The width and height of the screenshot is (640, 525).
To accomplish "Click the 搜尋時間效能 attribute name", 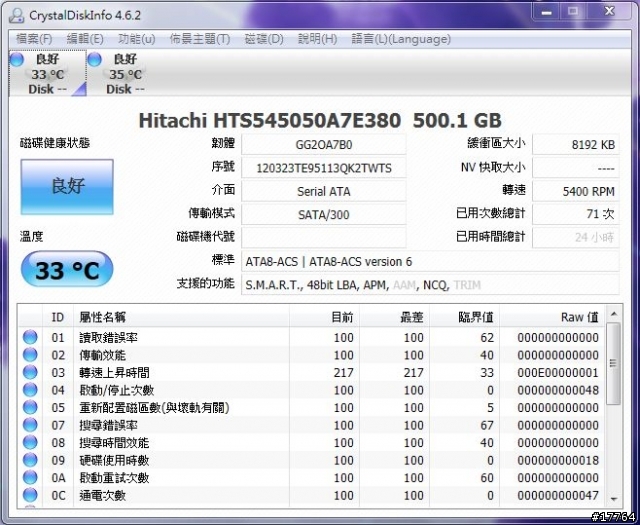I will point(114,443).
